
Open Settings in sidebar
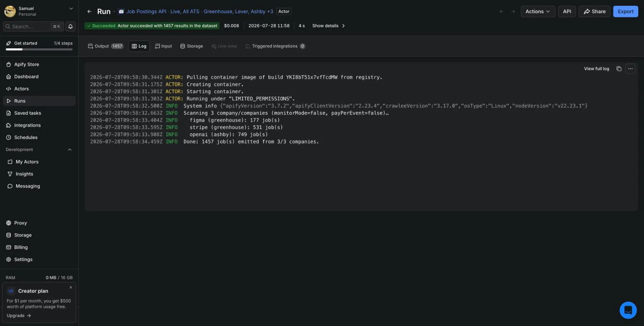(39, 259)
